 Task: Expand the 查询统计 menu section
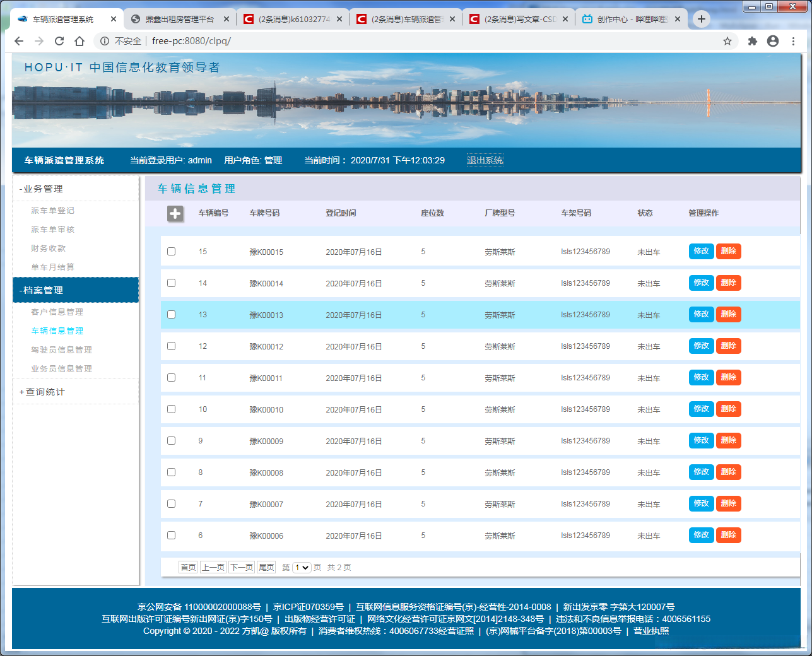click(x=42, y=392)
